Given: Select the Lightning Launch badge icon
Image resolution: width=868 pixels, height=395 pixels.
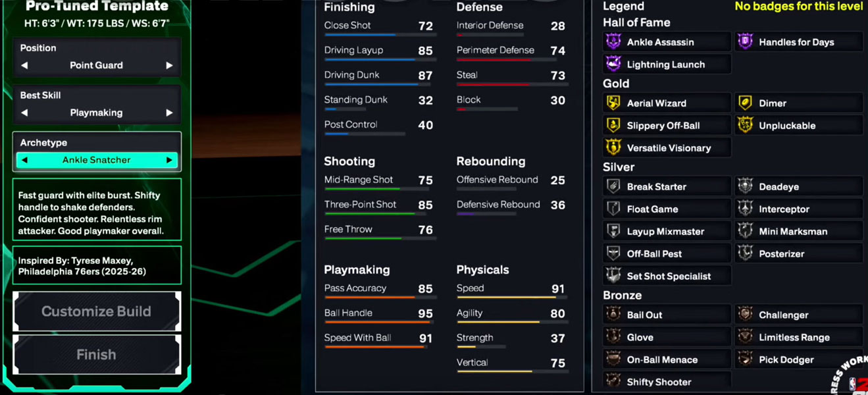Looking at the screenshot, I should (x=613, y=64).
